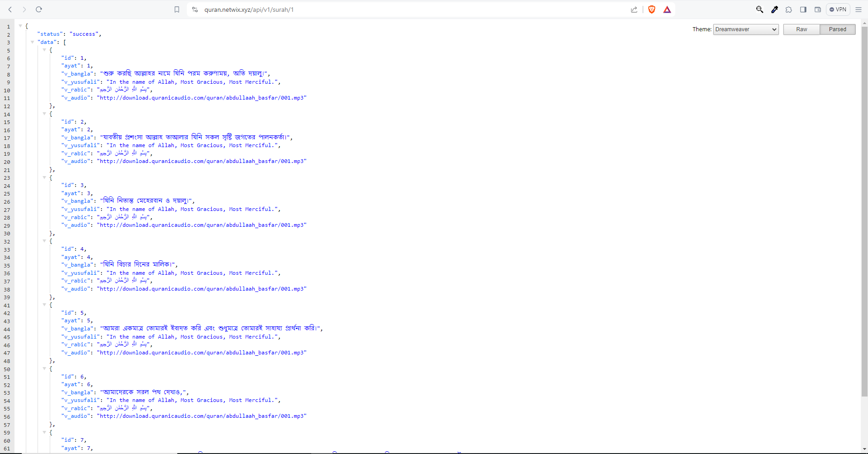Click the v_bangla text on line 8
The height and width of the screenshot is (454, 868).
coord(185,73)
